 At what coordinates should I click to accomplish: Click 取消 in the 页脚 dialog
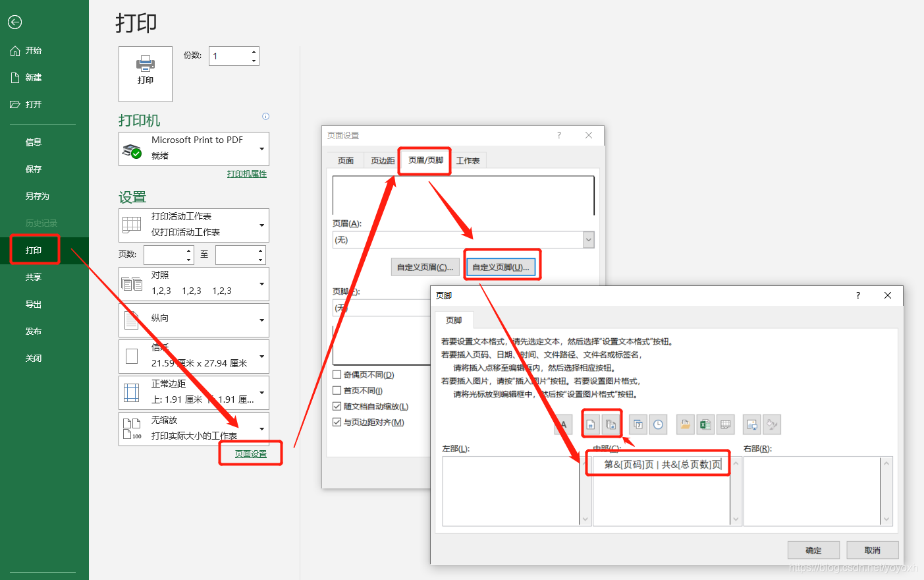873,550
